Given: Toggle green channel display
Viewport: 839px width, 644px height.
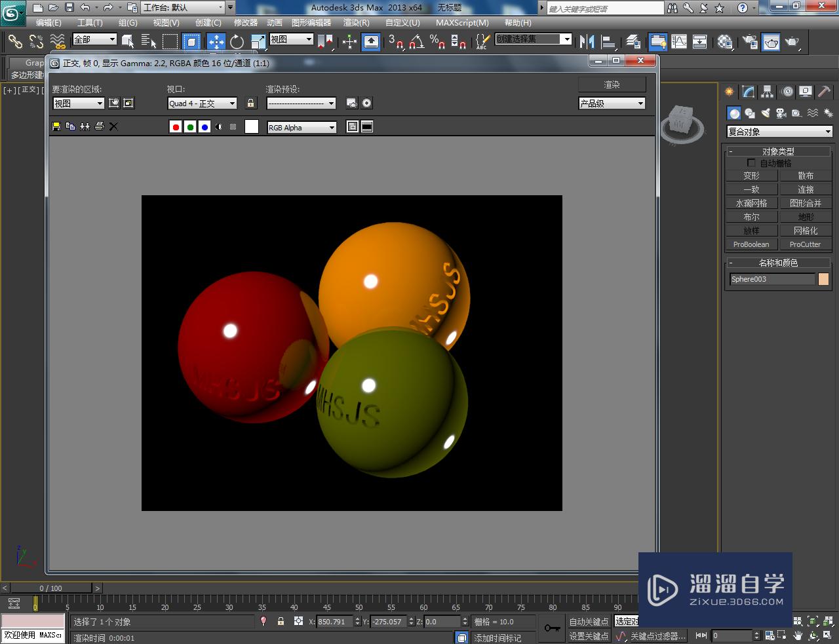Looking at the screenshot, I should pos(190,127).
